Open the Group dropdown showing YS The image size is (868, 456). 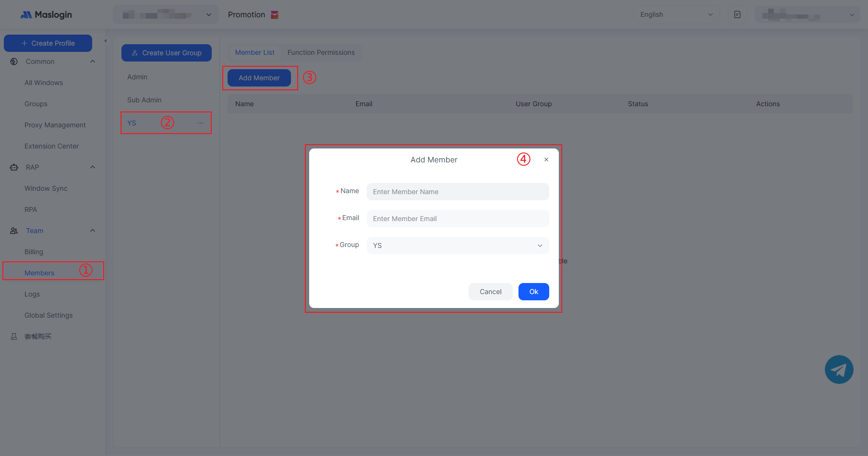click(x=458, y=246)
